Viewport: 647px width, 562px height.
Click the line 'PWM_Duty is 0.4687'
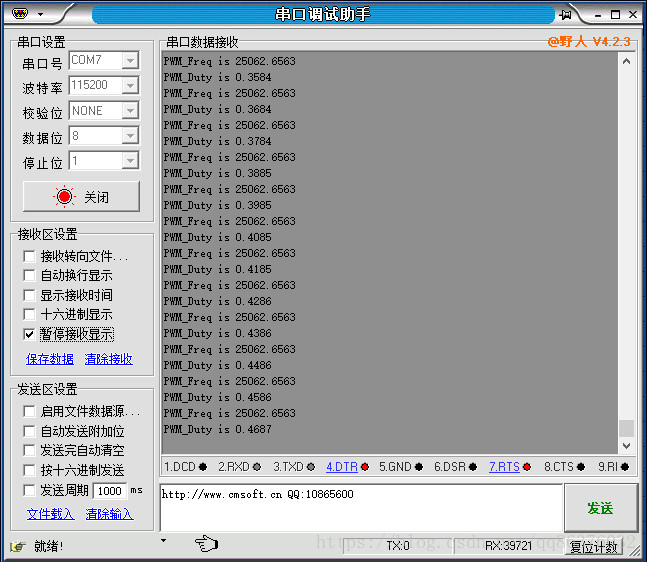[x=217, y=429]
